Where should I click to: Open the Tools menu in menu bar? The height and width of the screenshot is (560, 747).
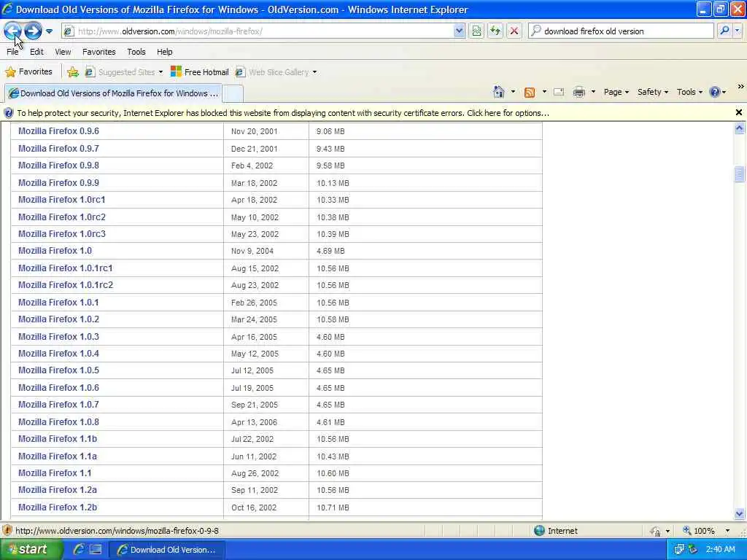pos(136,52)
